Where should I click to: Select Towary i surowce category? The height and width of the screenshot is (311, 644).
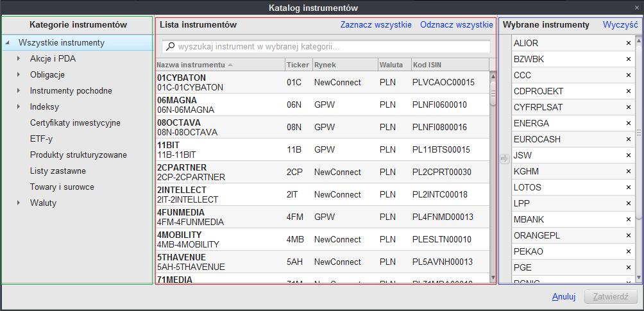pyautogui.click(x=62, y=187)
